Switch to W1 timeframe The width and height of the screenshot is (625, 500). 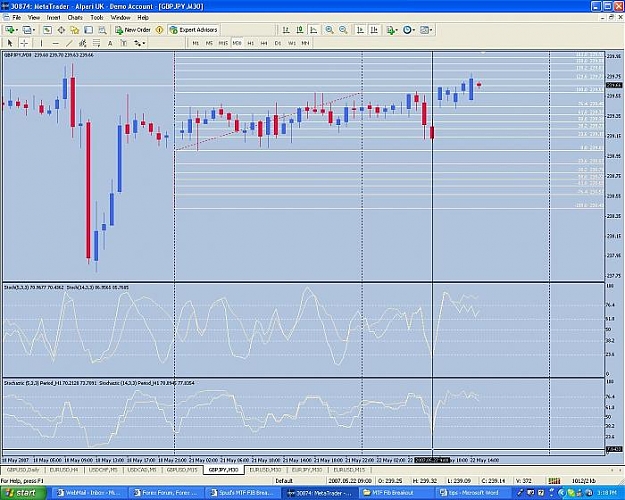coord(292,43)
